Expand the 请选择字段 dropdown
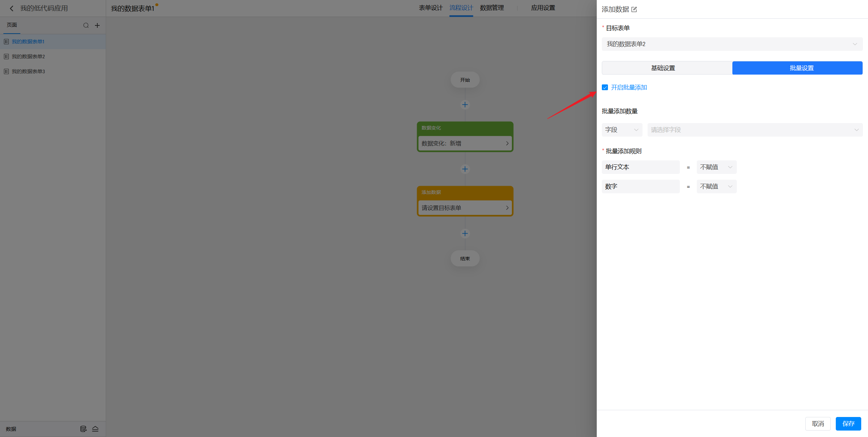This screenshot has height=437, width=868. [x=754, y=130]
